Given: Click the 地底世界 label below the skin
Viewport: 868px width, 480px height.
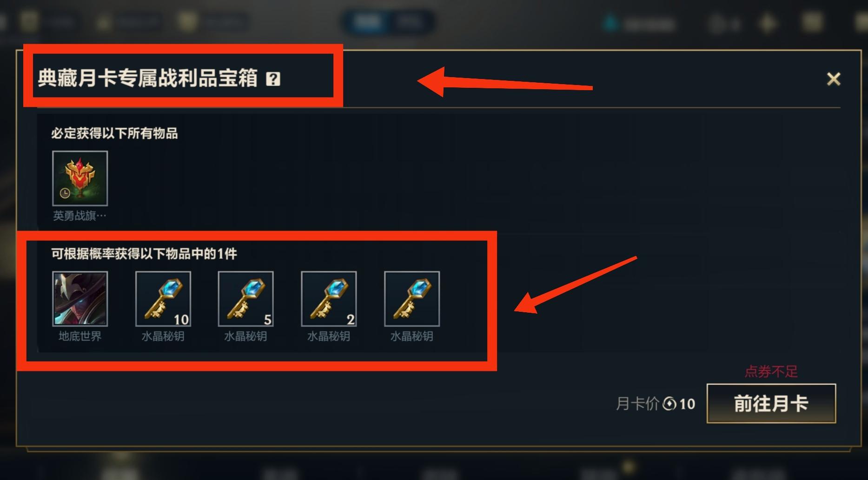Looking at the screenshot, I should pos(80,336).
